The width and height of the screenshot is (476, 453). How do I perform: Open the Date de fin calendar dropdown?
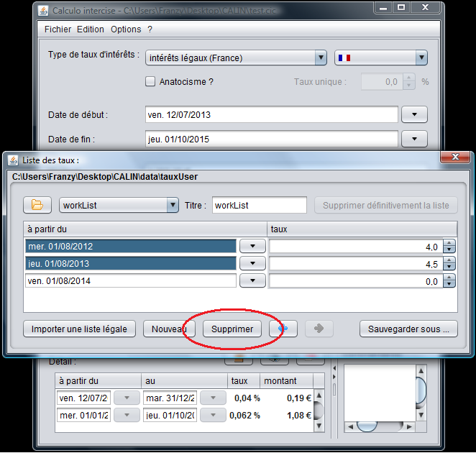[414, 139]
